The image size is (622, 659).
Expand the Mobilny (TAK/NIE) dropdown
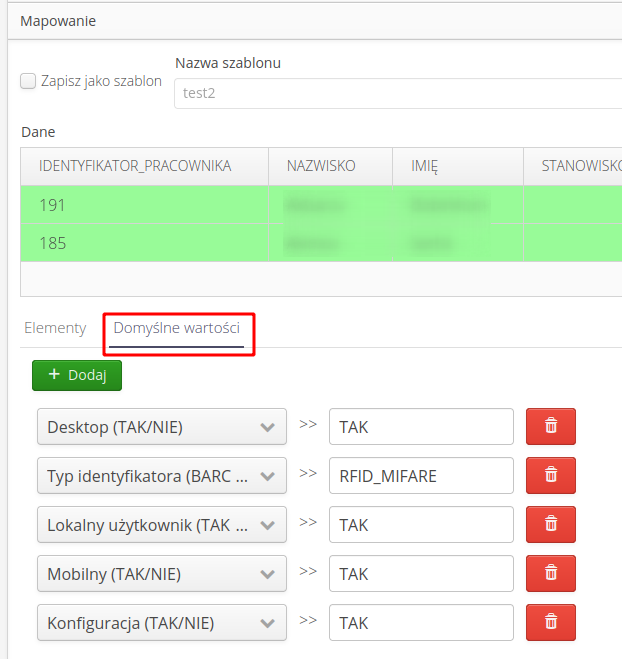[161, 574]
